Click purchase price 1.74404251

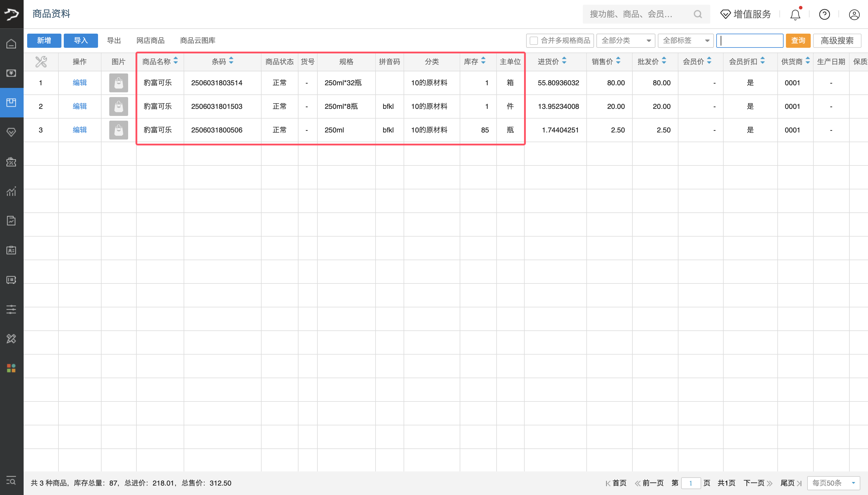[x=560, y=130]
